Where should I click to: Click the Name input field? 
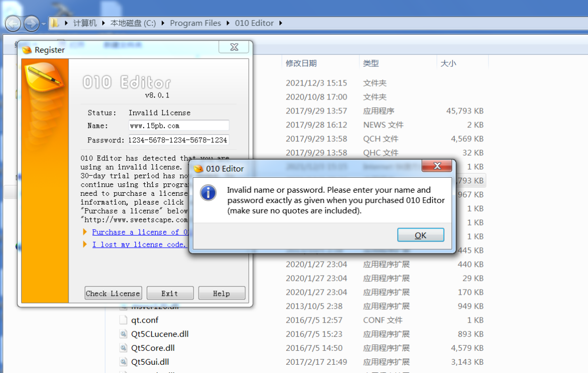[x=178, y=125]
